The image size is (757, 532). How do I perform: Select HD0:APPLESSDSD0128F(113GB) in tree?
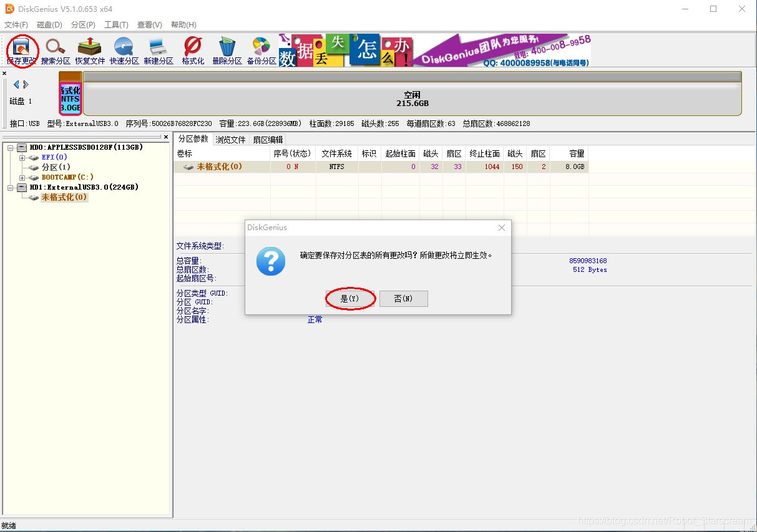(x=86, y=148)
